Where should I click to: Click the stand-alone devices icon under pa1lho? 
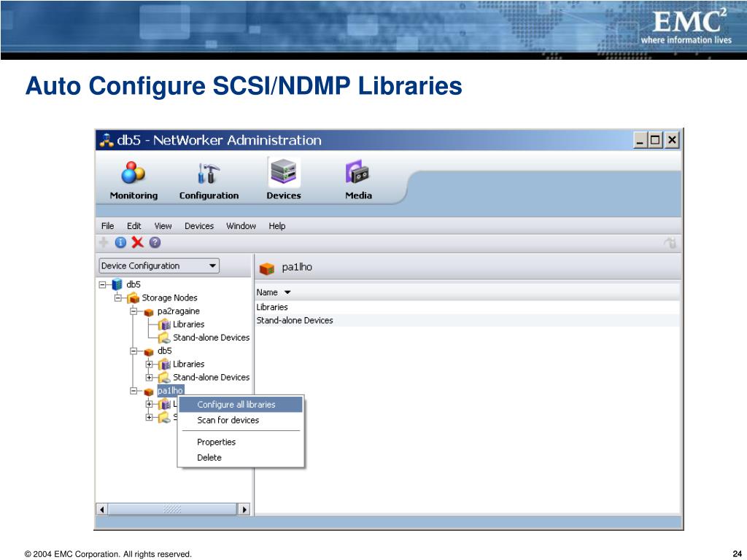(x=164, y=418)
